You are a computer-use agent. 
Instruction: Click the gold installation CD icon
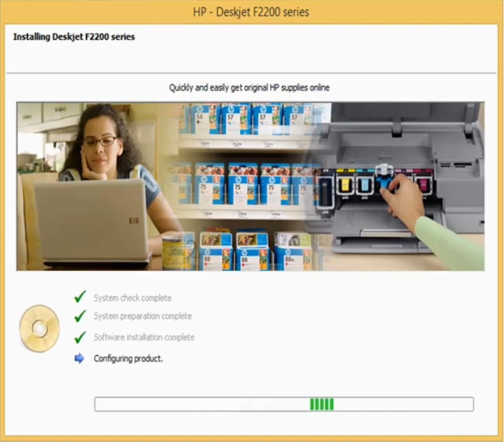coord(40,329)
